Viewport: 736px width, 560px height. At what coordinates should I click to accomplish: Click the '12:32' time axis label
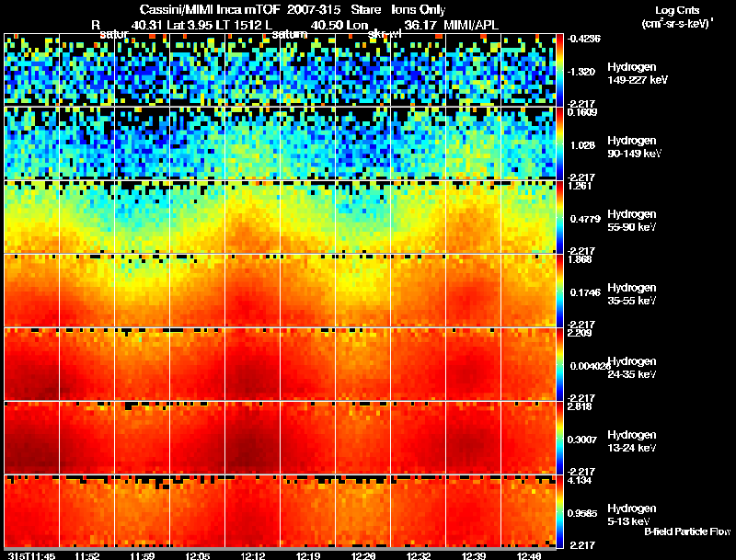pyautogui.click(x=419, y=556)
